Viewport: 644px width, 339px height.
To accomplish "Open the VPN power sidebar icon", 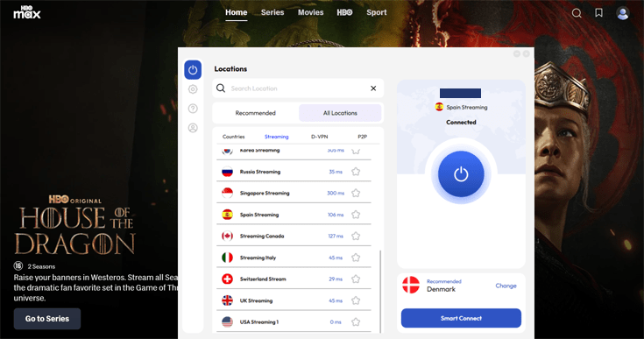I will point(193,70).
